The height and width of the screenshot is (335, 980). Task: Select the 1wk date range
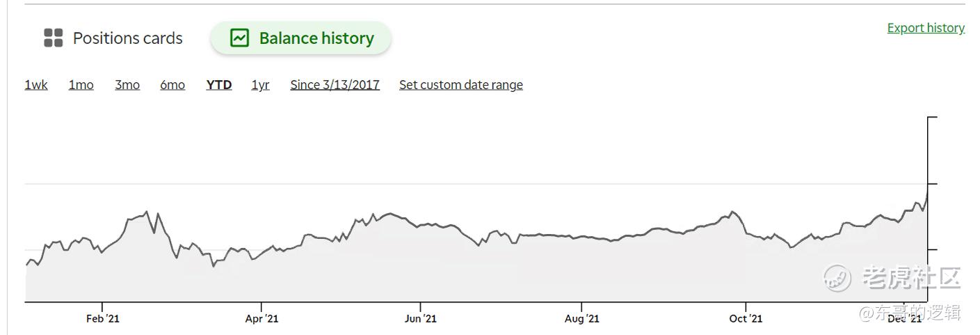click(x=36, y=85)
